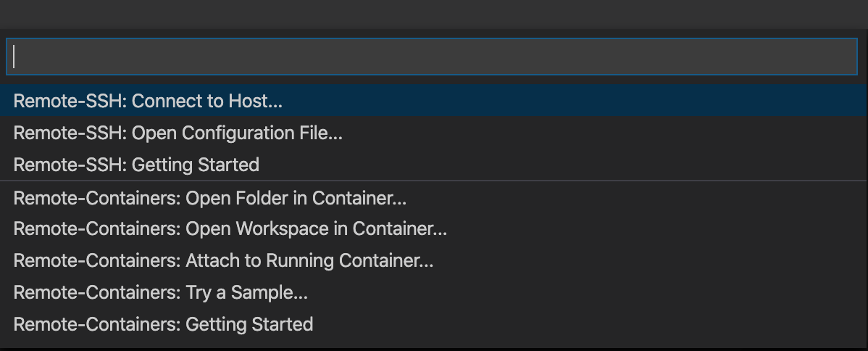Choose Open Workspace in Container option
The image size is (868, 351).
[x=434, y=228]
